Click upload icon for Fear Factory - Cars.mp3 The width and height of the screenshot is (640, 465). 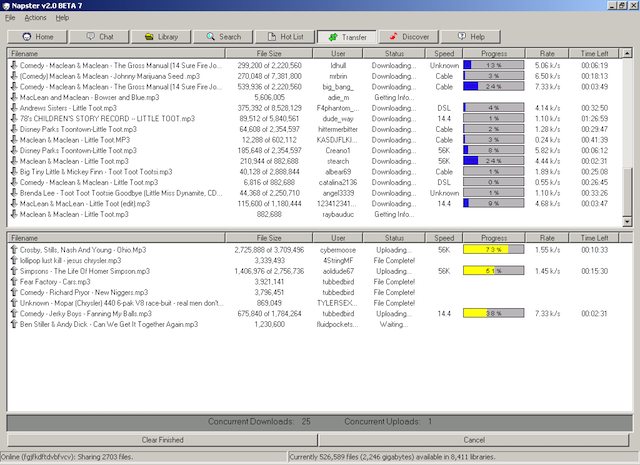pyautogui.click(x=14, y=282)
